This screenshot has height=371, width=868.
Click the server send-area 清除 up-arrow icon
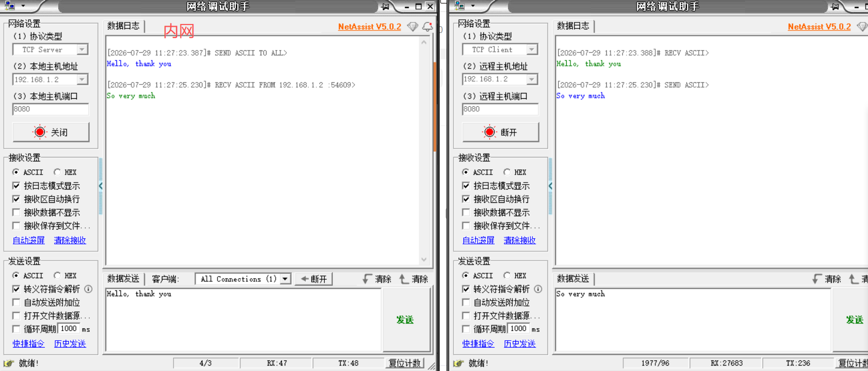(x=404, y=279)
